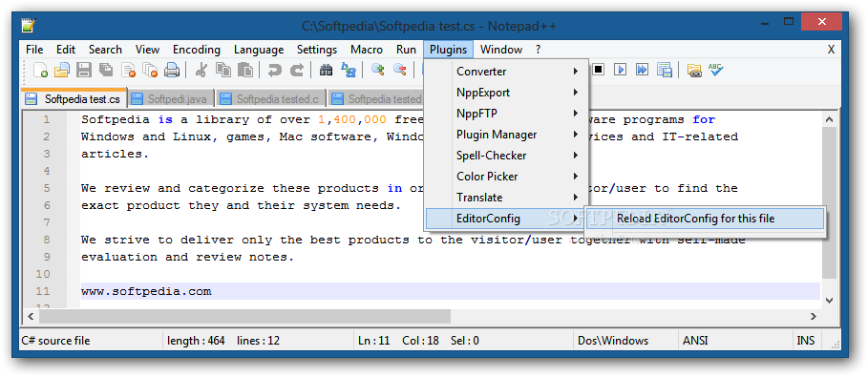Open the Settings menu
The image size is (868, 377).
click(317, 50)
